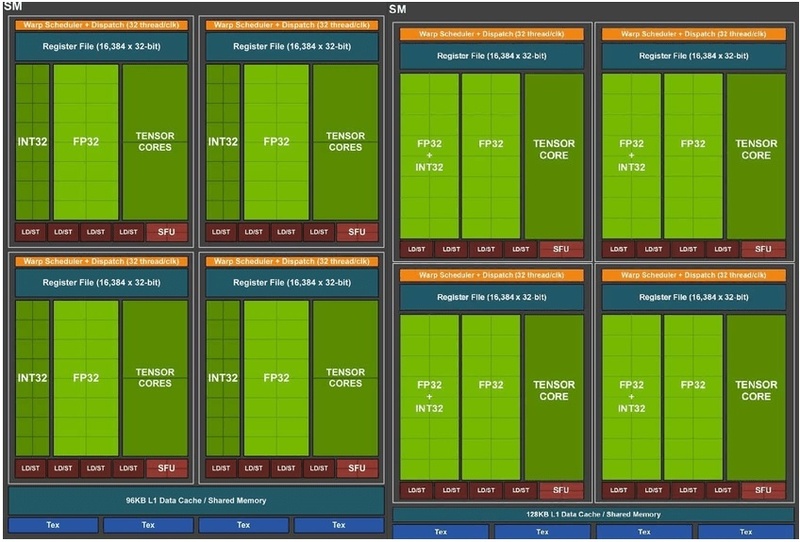Click leftmost Tex block under 96KB cache
800x542 pixels.
pos(53,525)
